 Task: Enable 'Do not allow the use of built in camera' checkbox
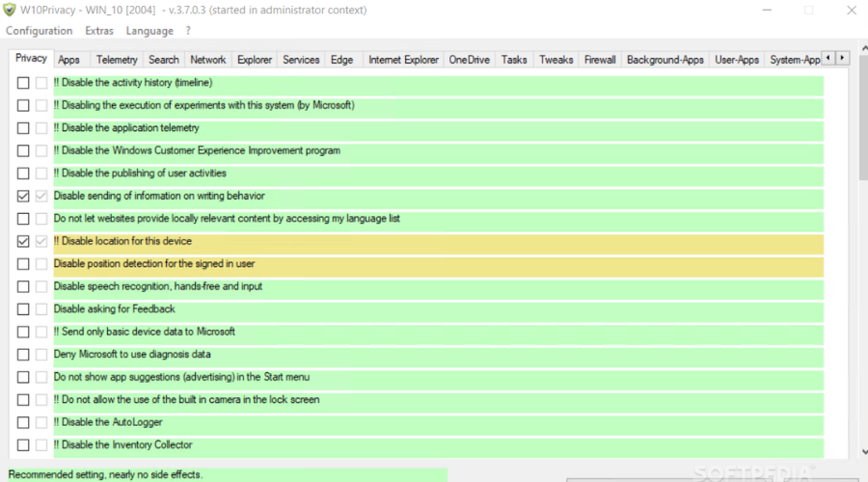click(x=23, y=400)
